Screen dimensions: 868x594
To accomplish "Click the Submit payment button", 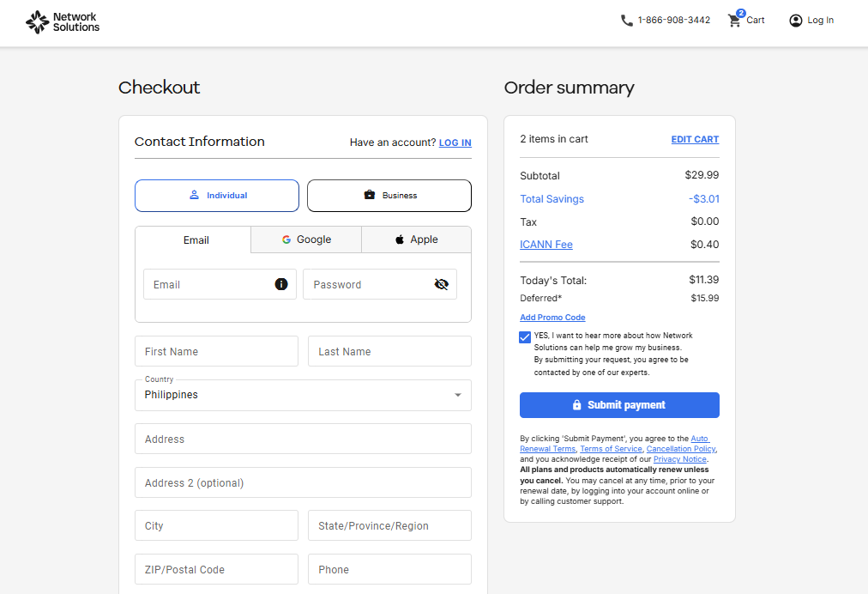I will click(x=619, y=405).
